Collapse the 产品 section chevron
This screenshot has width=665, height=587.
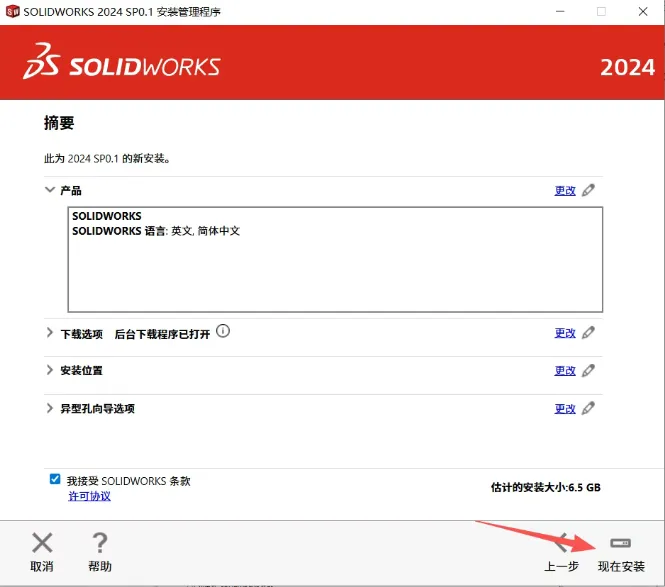(x=50, y=190)
